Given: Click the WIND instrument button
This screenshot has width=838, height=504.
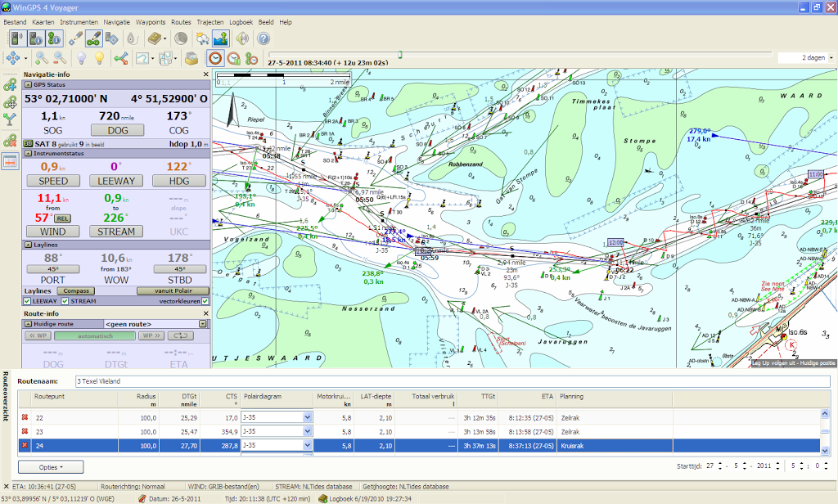Looking at the screenshot, I should tap(53, 232).
